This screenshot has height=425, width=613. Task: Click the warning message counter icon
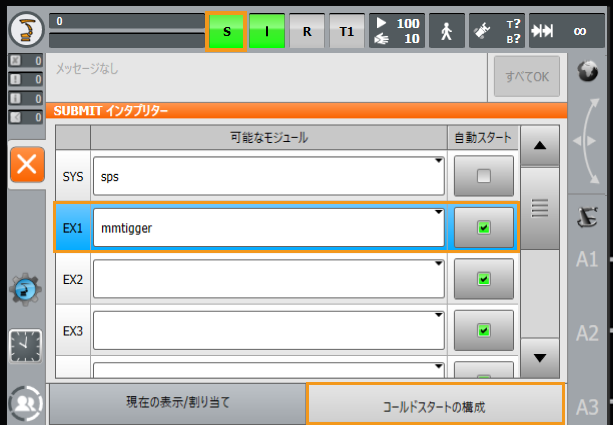26,79
